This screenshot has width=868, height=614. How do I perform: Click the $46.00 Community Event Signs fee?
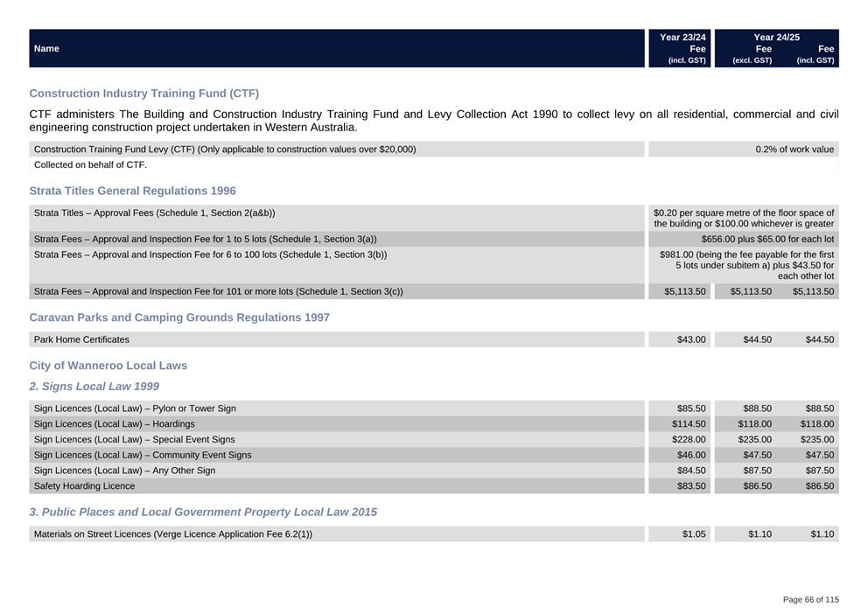point(691,455)
